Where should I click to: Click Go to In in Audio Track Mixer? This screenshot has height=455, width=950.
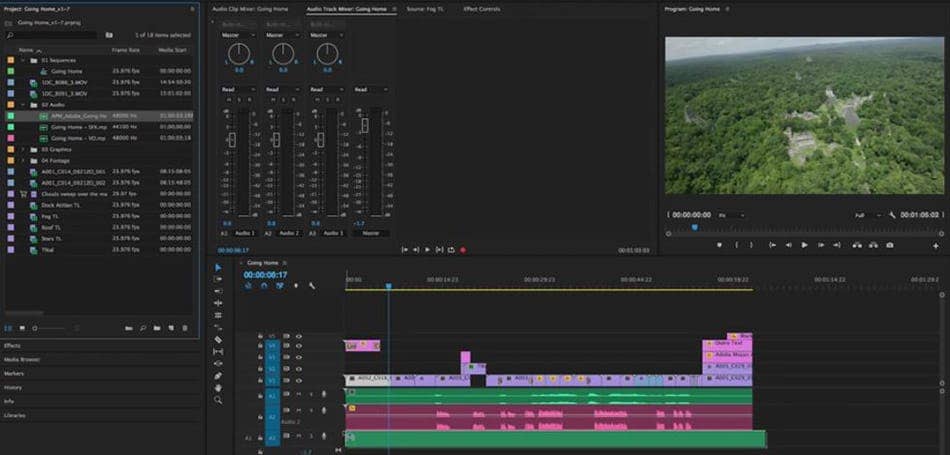click(405, 250)
